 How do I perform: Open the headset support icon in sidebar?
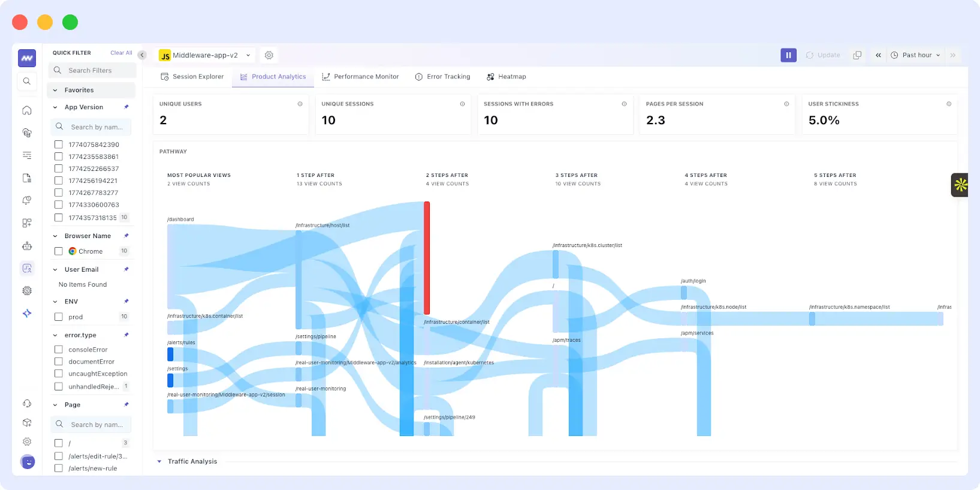point(27,404)
